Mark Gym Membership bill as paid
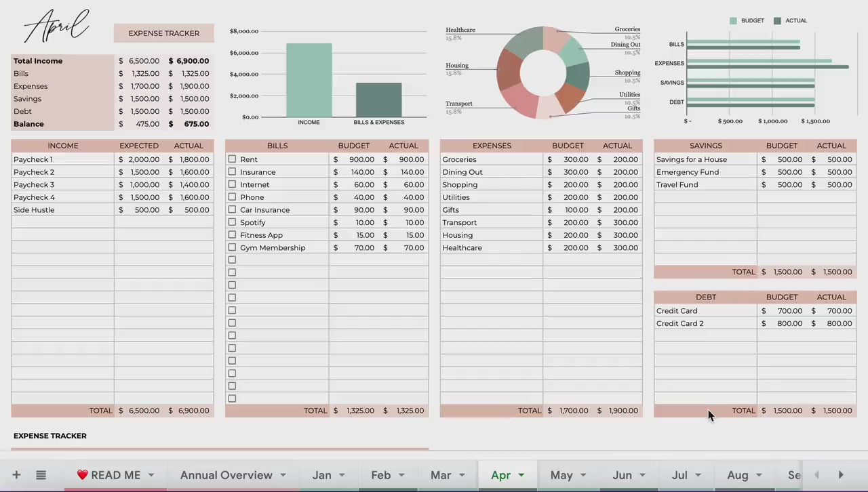Viewport: 868px width, 492px height. click(232, 247)
